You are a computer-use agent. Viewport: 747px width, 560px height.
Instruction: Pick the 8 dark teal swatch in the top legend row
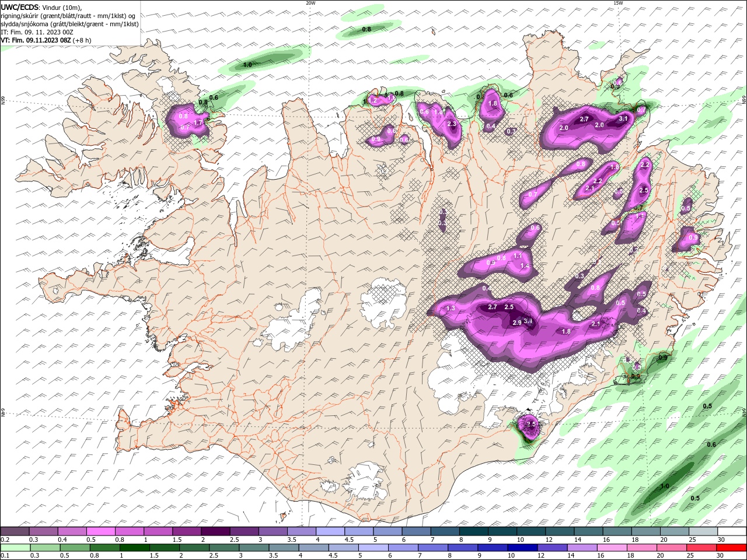[473, 531]
